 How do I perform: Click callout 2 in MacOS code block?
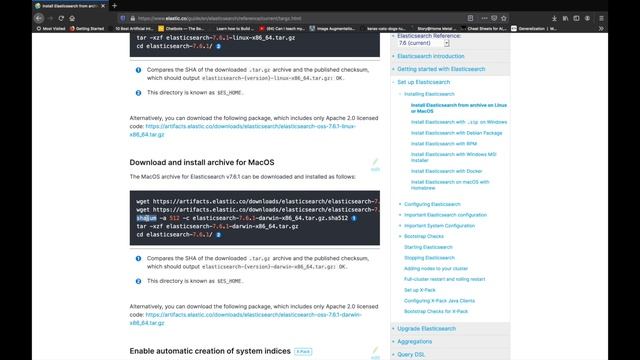(219, 235)
